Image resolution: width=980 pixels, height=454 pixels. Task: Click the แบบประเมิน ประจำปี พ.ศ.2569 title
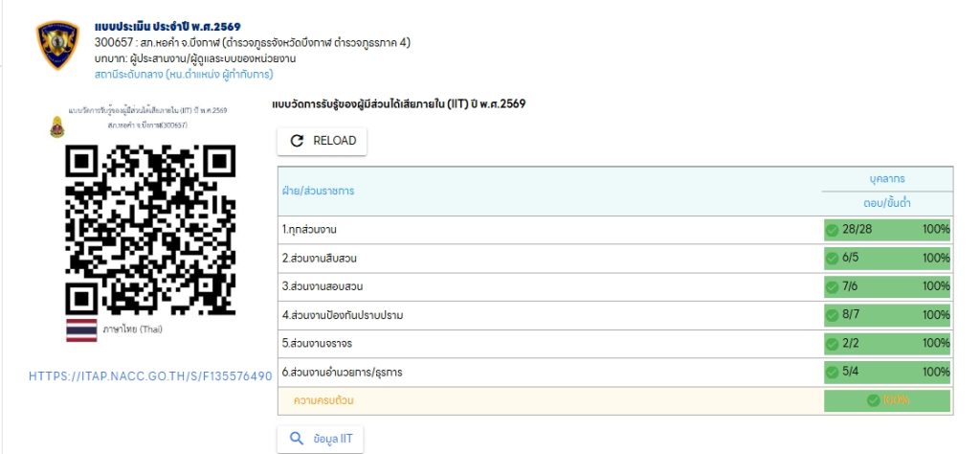[x=167, y=27]
